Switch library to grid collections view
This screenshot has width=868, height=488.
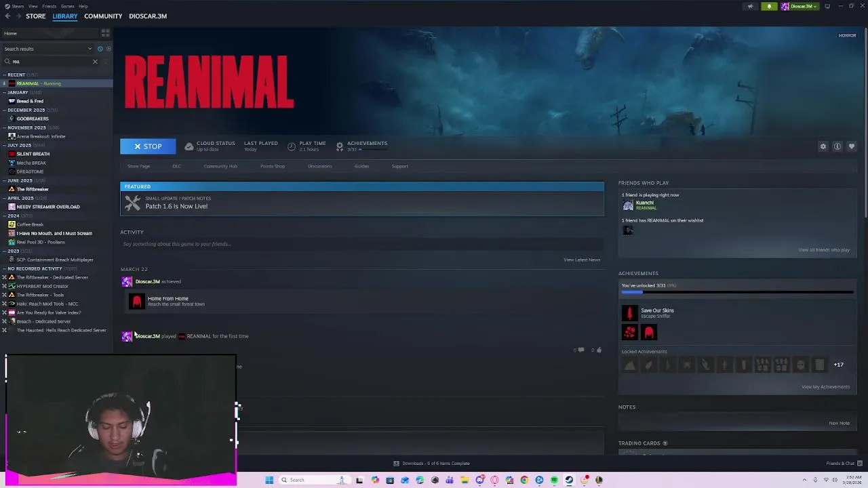pos(105,33)
